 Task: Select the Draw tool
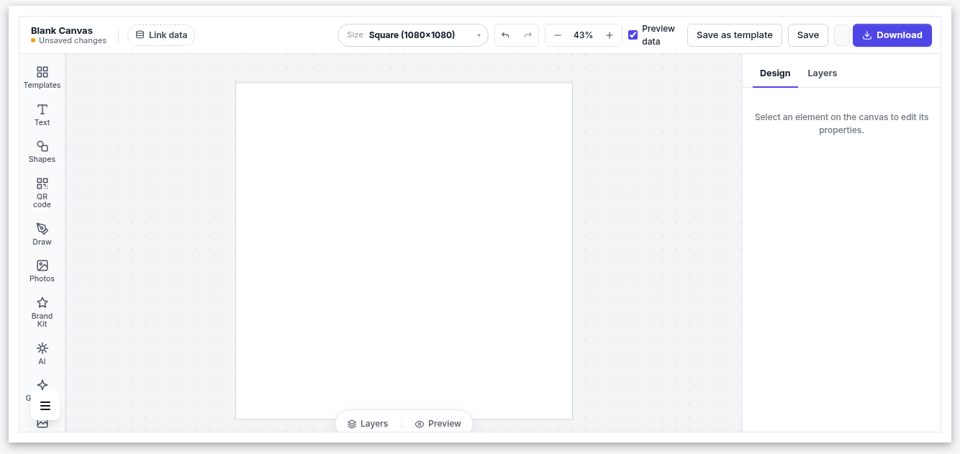[x=42, y=234]
